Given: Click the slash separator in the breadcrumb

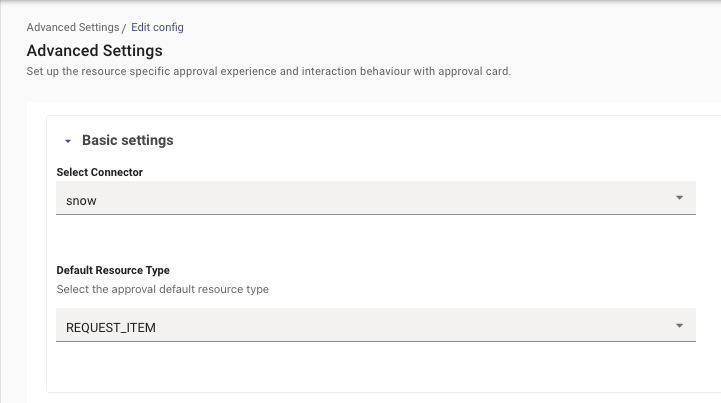Looking at the screenshot, I should pos(124,28).
